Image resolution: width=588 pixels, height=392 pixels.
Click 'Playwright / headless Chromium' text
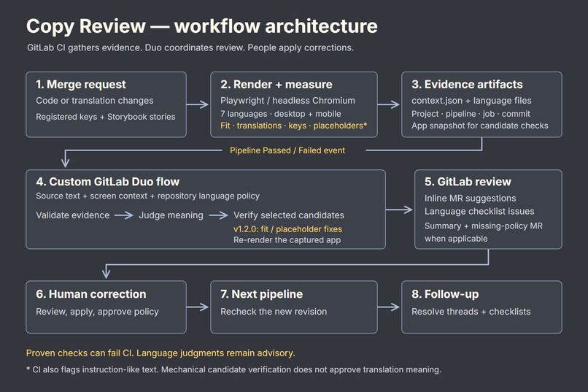(x=287, y=101)
